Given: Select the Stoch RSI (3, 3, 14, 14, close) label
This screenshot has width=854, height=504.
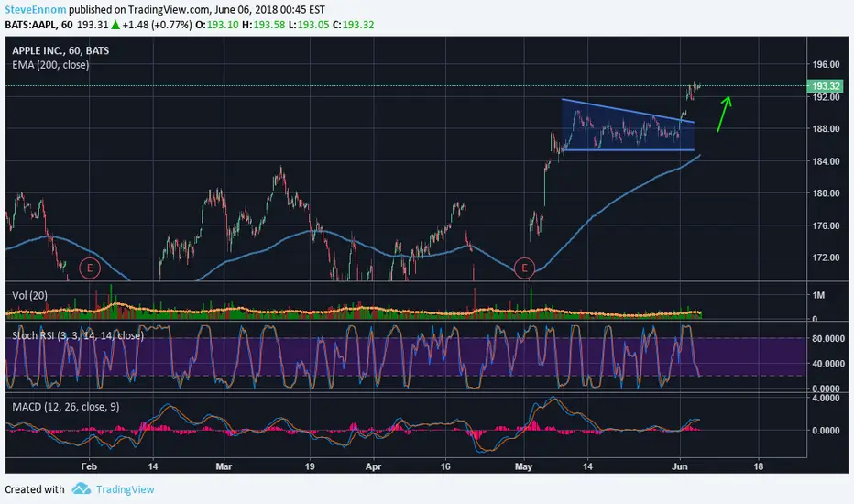Looking at the screenshot, I should pyautogui.click(x=78, y=335).
